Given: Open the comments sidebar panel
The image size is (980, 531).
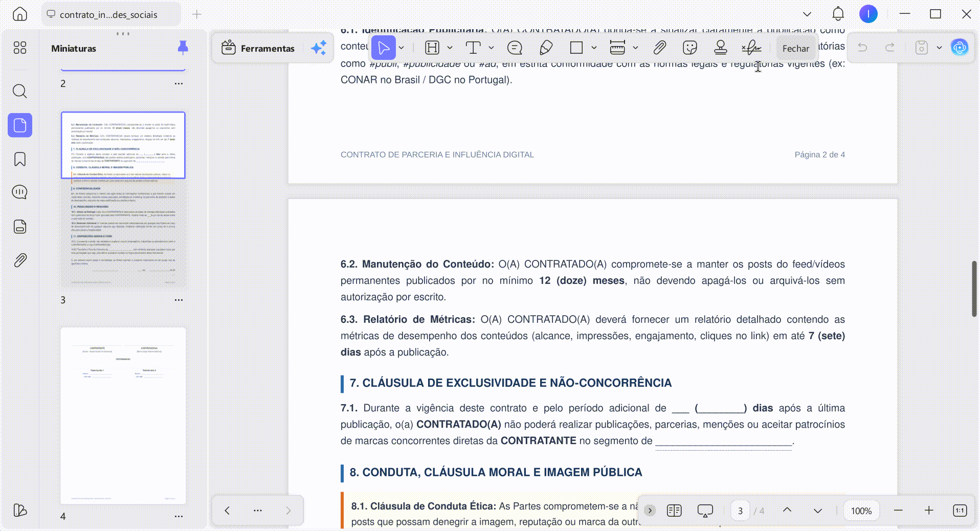Looking at the screenshot, I should click(x=20, y=192).
